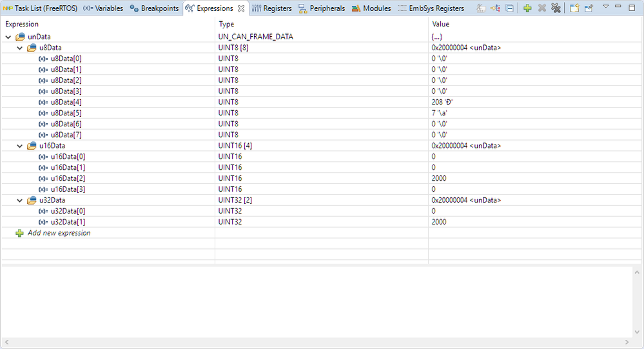Click Remove Selected Expressions gray X
Image resolution: width=644 pixels, height=349 pixels.
(542, 8)
